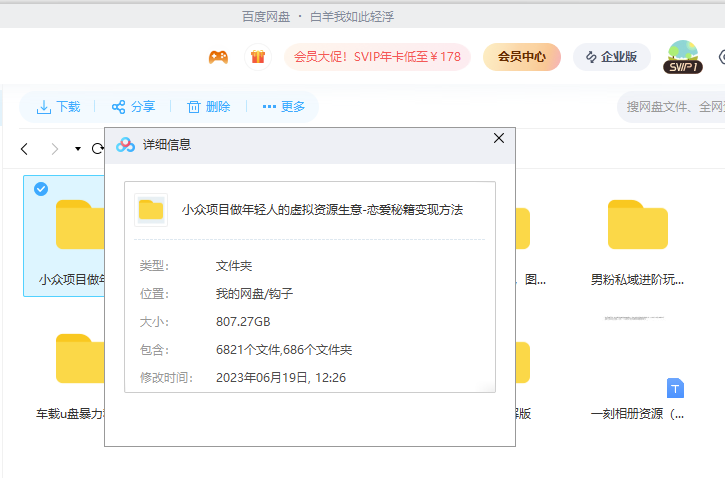This screenshot has width=725, height=478.
Task: Go back with the left arrow
Action: pos(25,149)
